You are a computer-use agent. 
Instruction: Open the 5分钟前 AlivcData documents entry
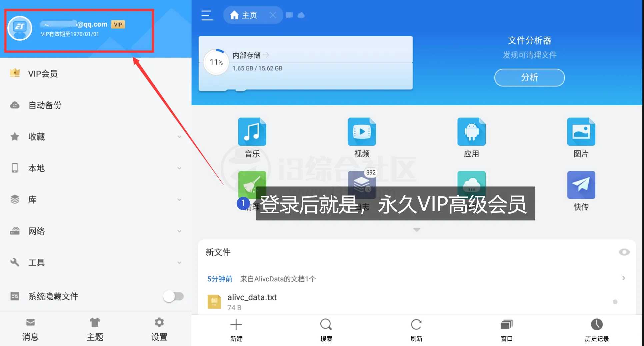pos(417,279)
